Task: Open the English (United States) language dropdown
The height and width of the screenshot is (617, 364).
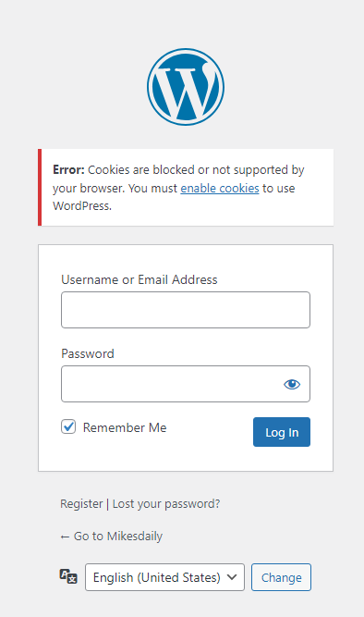Action: pos(164,577)
